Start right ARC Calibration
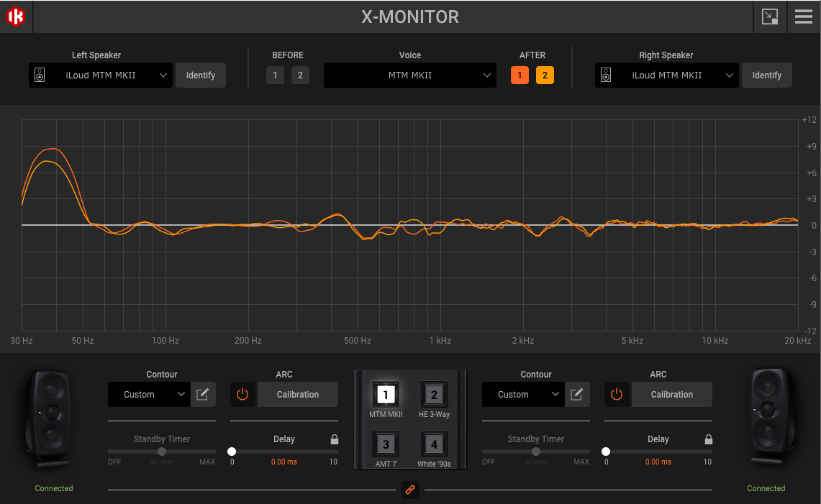 coord(672,394)
